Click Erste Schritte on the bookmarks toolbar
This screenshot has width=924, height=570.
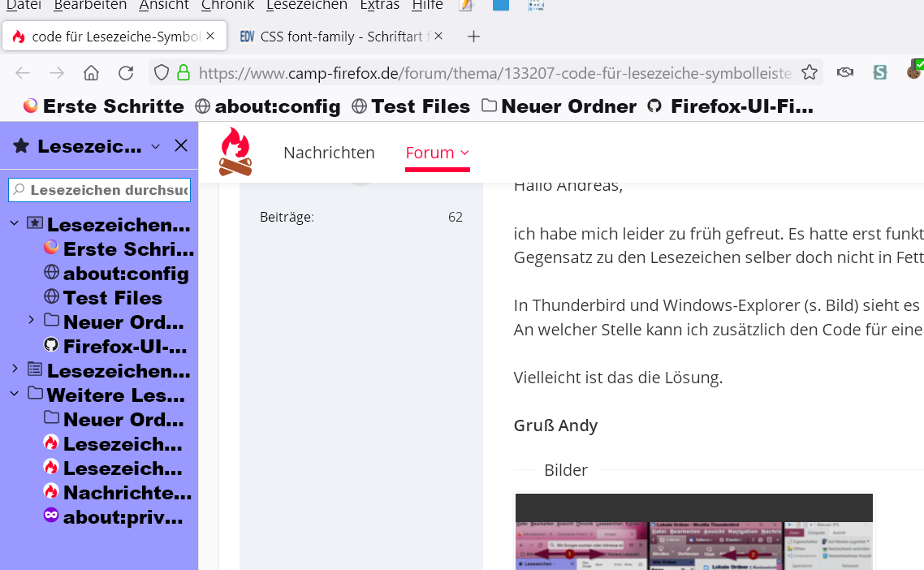click(104, 106)
